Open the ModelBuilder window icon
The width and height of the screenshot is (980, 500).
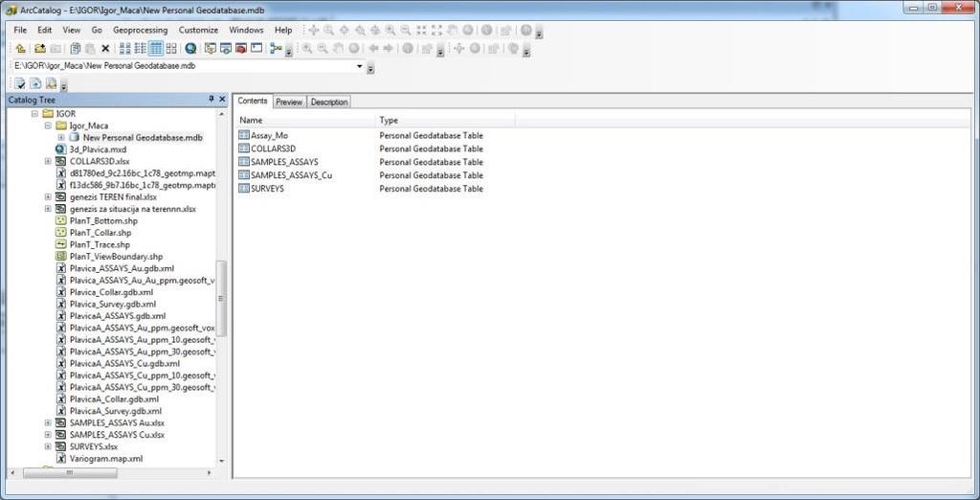[276, 48]
